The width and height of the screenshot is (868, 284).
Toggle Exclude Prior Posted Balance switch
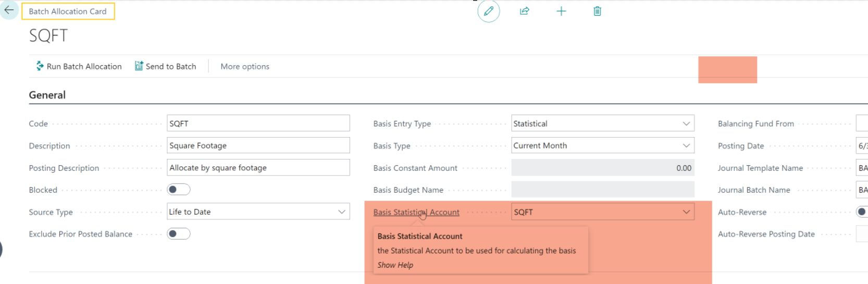[178, 234]
